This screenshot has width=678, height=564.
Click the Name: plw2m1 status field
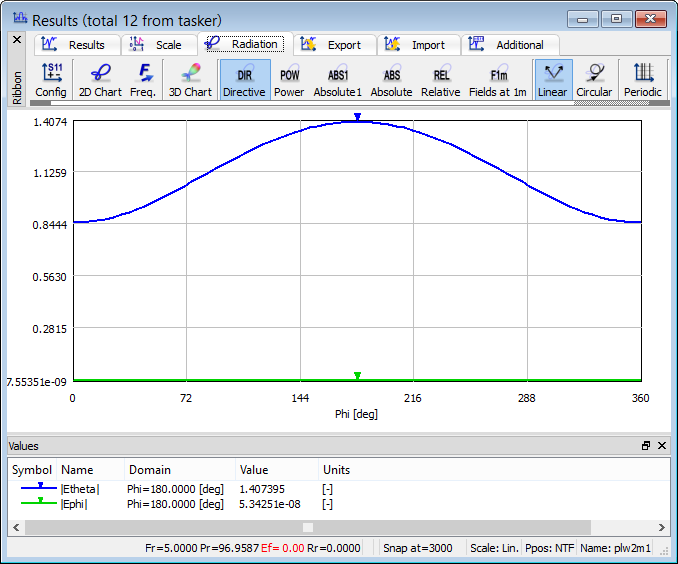(615, 548)
